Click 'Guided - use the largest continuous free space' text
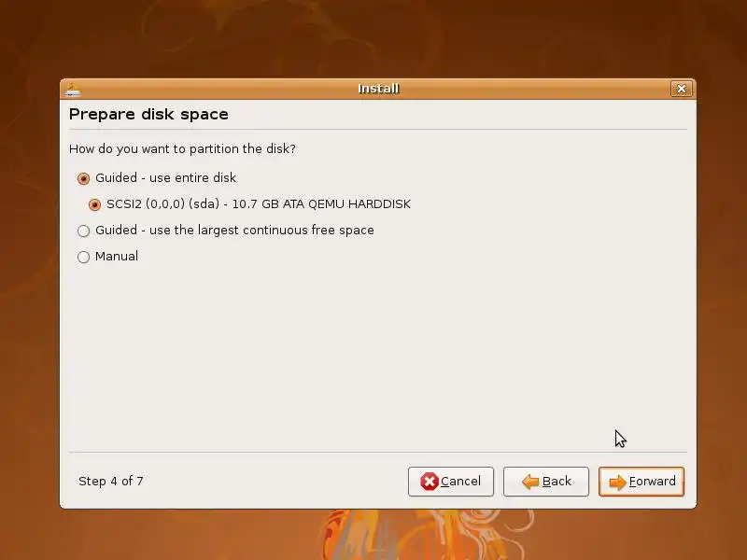The width and height of the screenshot is (747, 560). (234, 231)
